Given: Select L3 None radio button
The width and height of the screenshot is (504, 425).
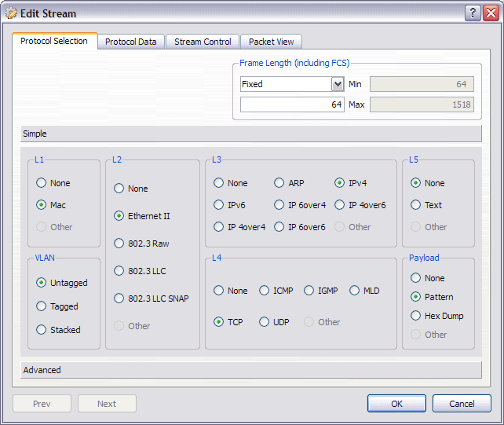Looking at the screenshot, I should [218, 183].
